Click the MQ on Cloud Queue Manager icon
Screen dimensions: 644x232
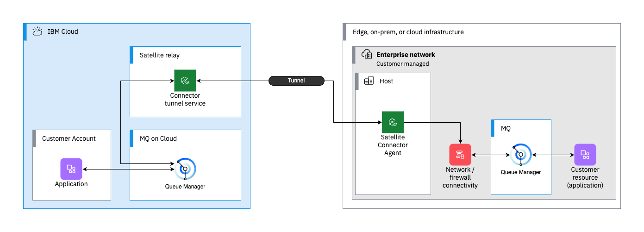[185, 170]
